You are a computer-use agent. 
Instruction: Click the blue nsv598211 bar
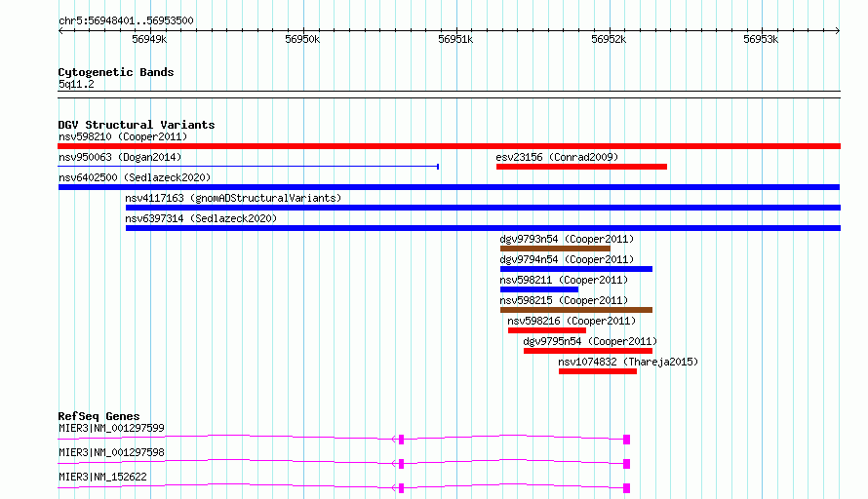539,289
